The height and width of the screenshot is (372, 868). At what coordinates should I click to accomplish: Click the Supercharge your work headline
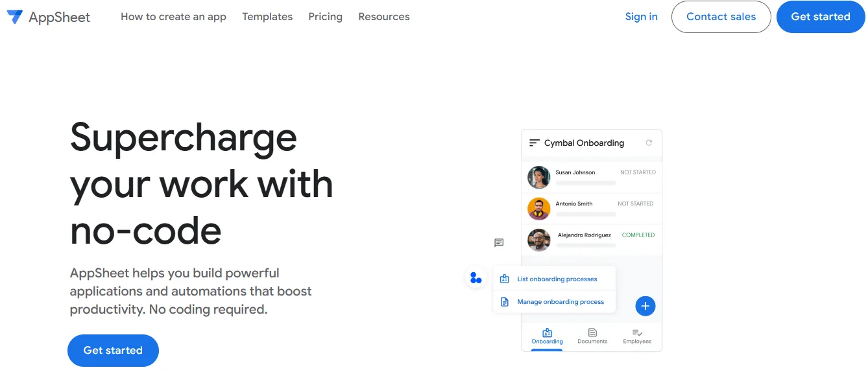201,184
